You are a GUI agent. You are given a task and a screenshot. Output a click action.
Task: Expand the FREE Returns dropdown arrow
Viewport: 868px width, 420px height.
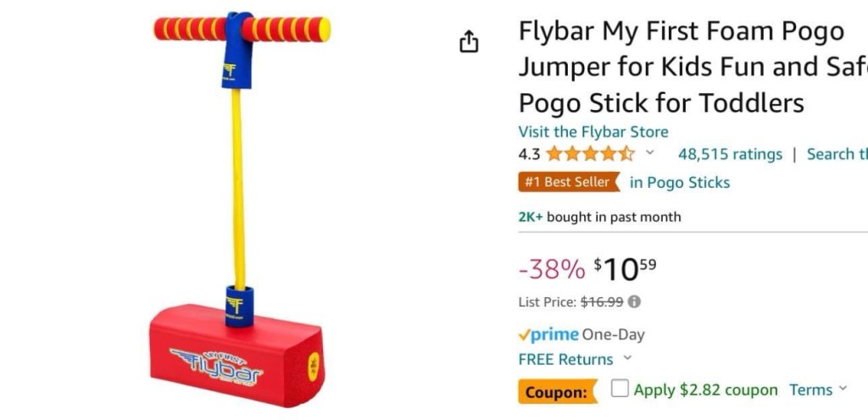click(627, 359)
